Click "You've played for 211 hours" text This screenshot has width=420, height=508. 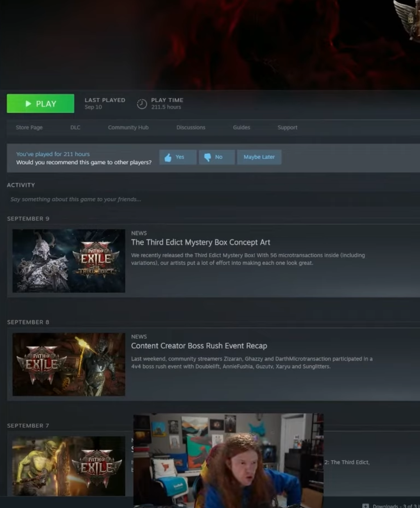(53, 154)
